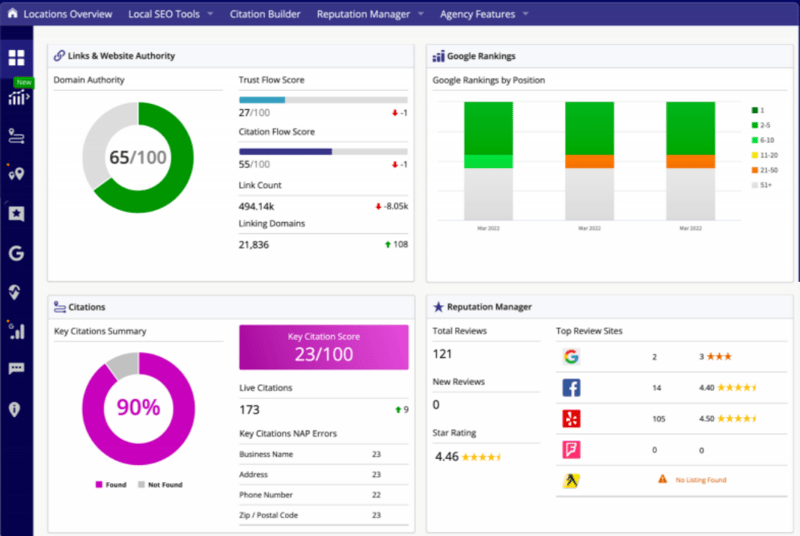800x536 pixels.
Task: Open the rank bars sidebar icon
Action: click(16, 330)
